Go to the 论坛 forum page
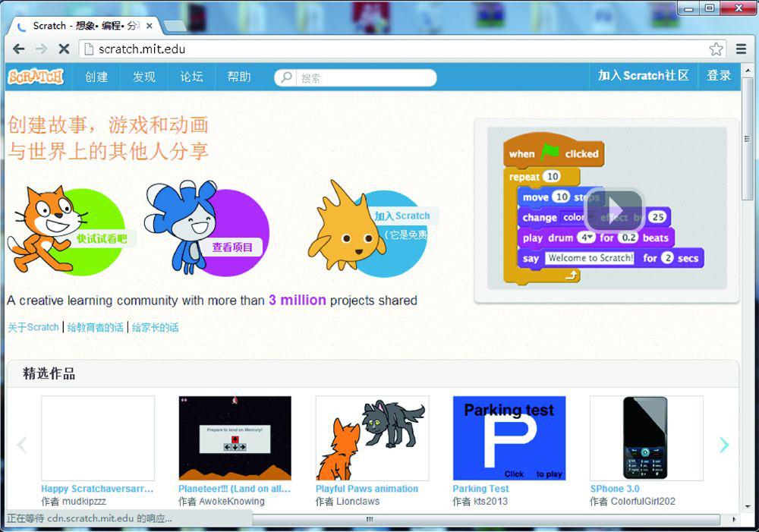 tap(191, 77)
